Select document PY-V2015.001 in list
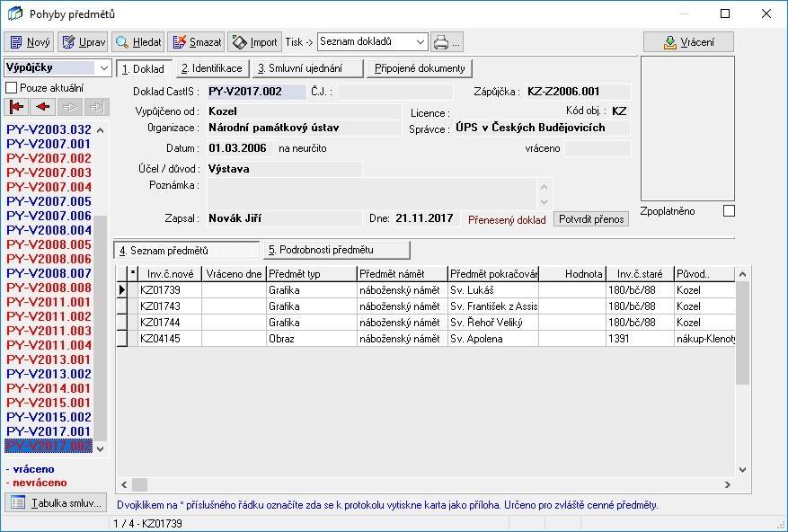This screenshot has width=788, height=532. tap(49, 403)
